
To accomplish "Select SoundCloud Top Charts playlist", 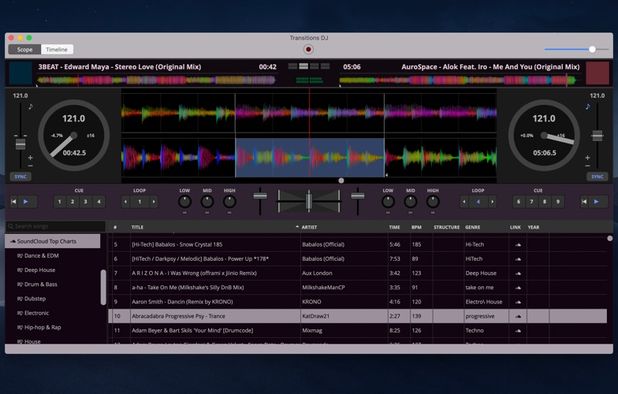I will (x=53, y=241).
